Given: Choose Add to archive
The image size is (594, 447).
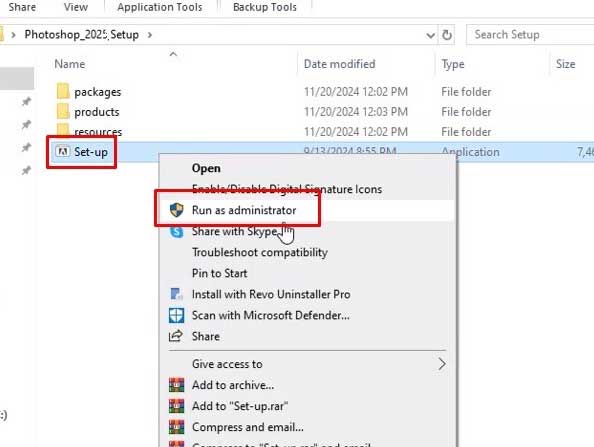Looking at the screenshot, I should click(233, 385).
